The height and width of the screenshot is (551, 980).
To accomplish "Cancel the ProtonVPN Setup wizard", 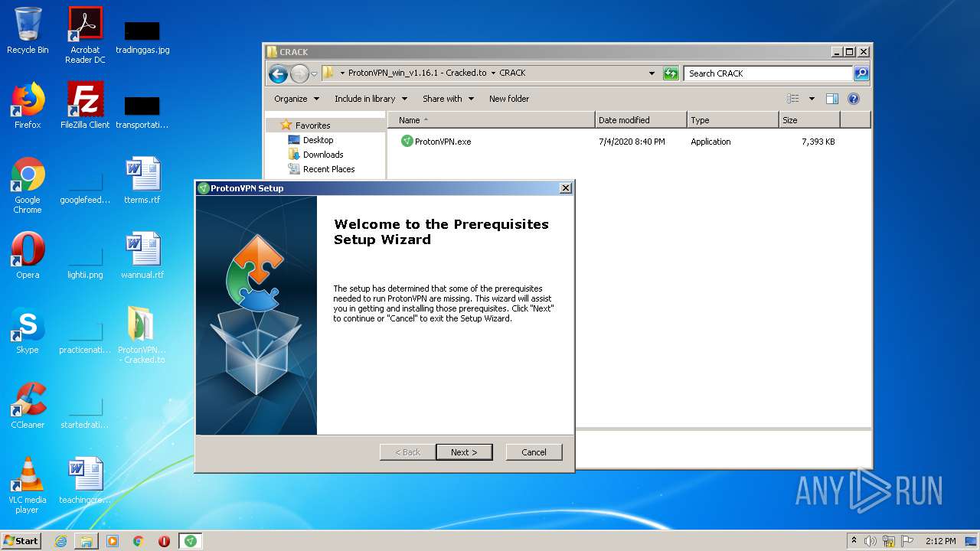I will click(534, 452).
